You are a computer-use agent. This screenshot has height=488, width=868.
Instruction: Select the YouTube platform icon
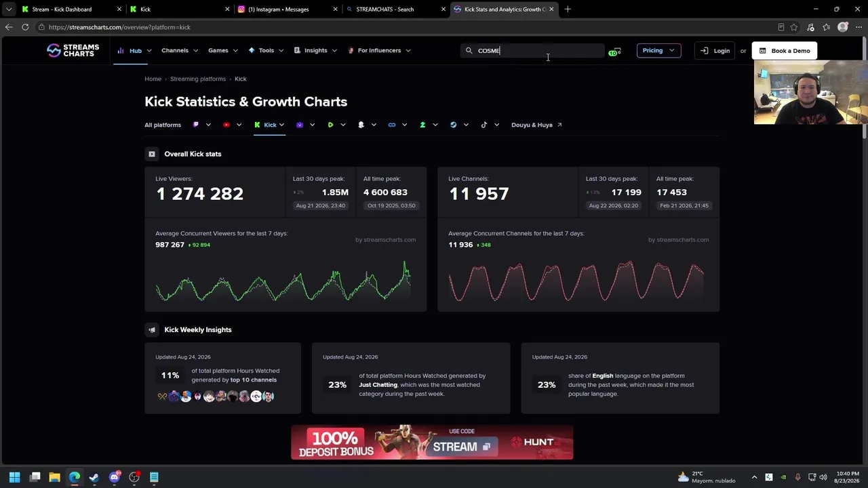[x=226, y=125]
